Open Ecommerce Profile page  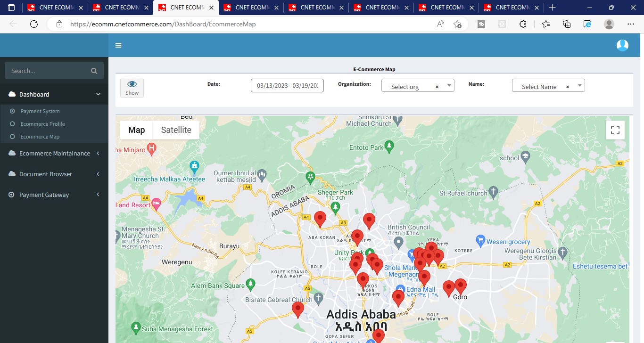coord(42,124)
